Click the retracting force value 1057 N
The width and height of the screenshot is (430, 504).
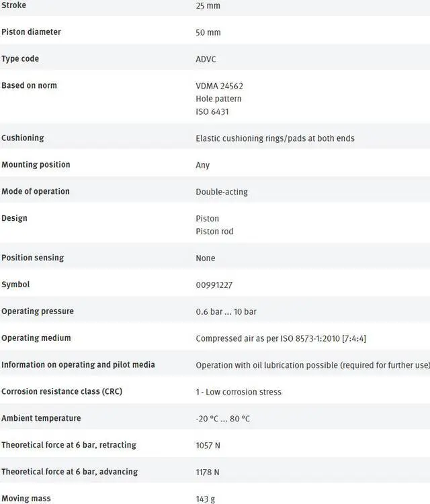pyautogui.click(x=208, y=446)
